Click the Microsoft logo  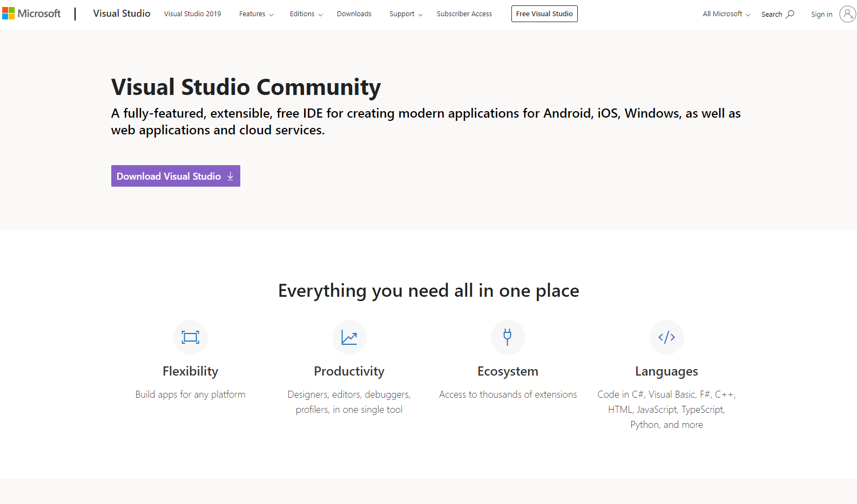point(31,13)
